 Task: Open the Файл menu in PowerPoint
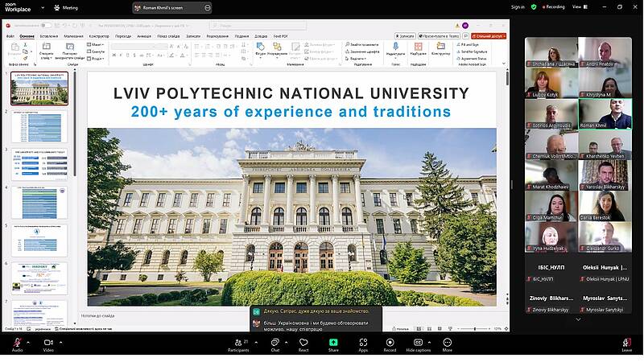10,36
